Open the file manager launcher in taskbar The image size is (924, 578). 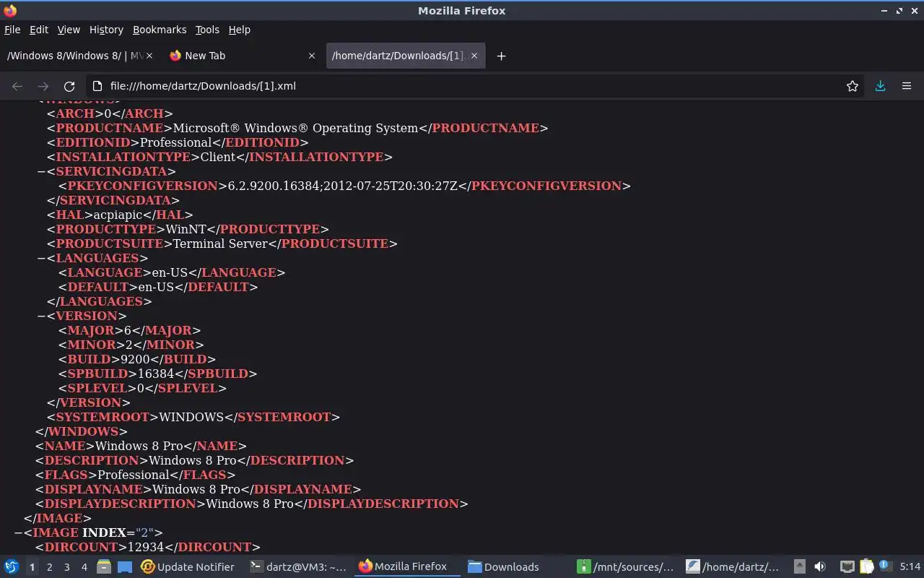click(x=104, y=567)
